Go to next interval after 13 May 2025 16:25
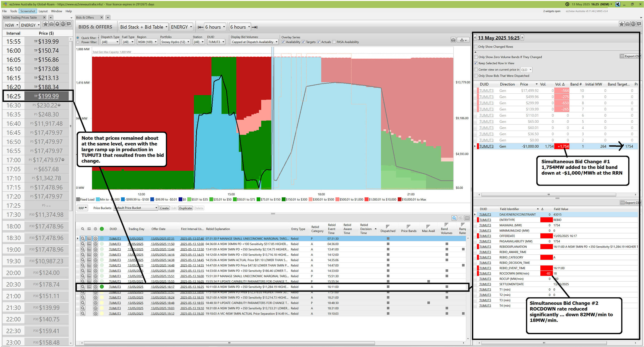The image size is (644, 347). point(522,38)
